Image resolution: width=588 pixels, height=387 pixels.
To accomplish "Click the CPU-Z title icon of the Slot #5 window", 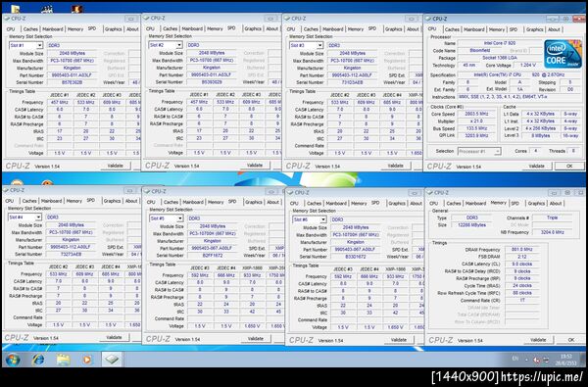I will [148, 191].
